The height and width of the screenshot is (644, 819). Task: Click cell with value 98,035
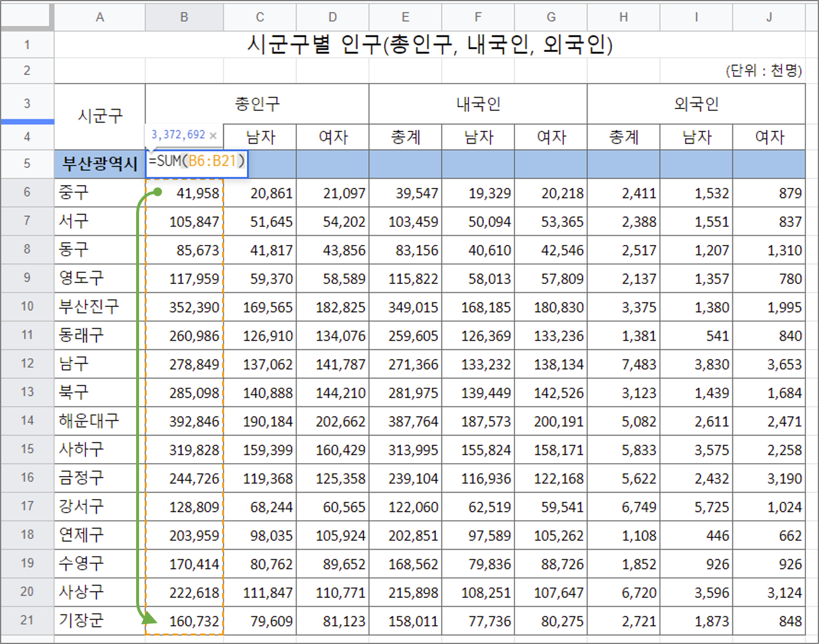click(260, 535)
